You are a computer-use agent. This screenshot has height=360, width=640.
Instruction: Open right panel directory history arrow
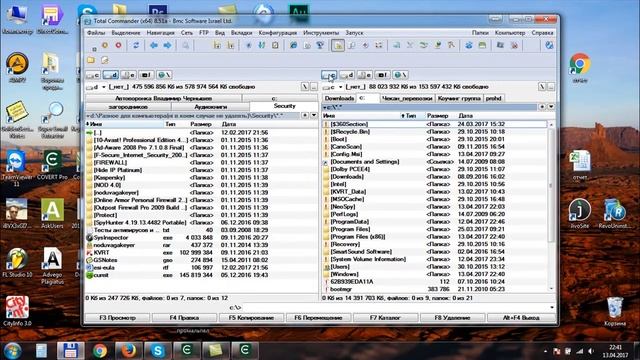(551, 107)
